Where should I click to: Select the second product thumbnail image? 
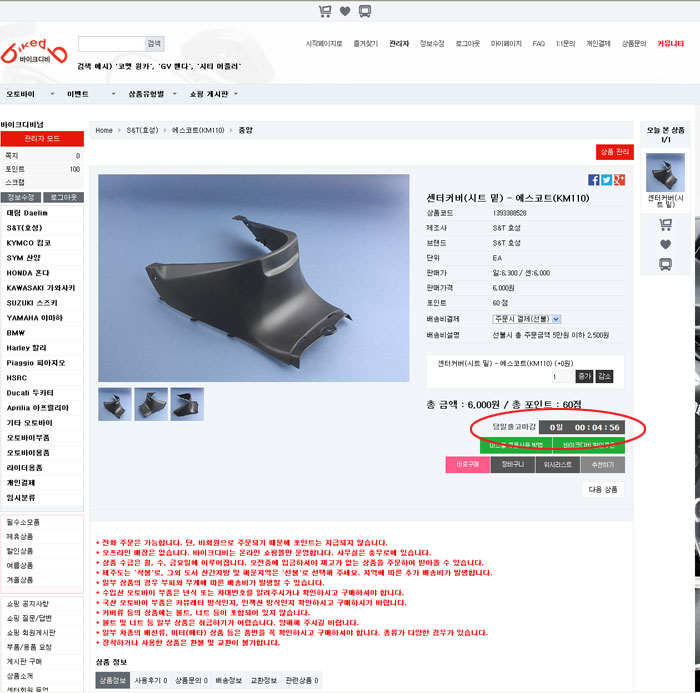point(150,404)
